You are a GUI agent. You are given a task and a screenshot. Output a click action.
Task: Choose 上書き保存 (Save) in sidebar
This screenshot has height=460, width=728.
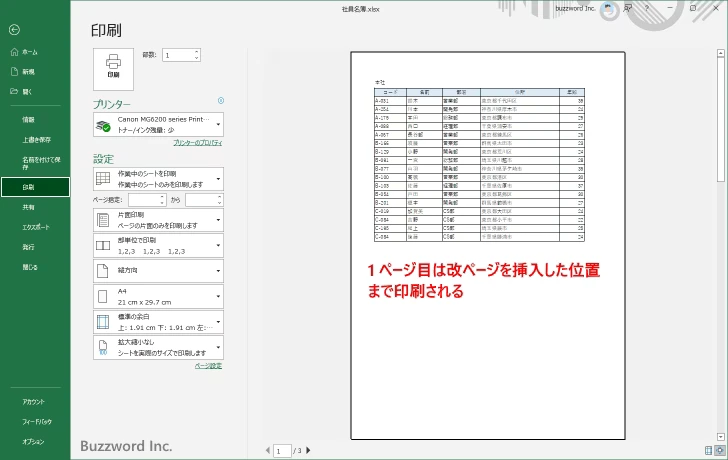pos(36,139)
